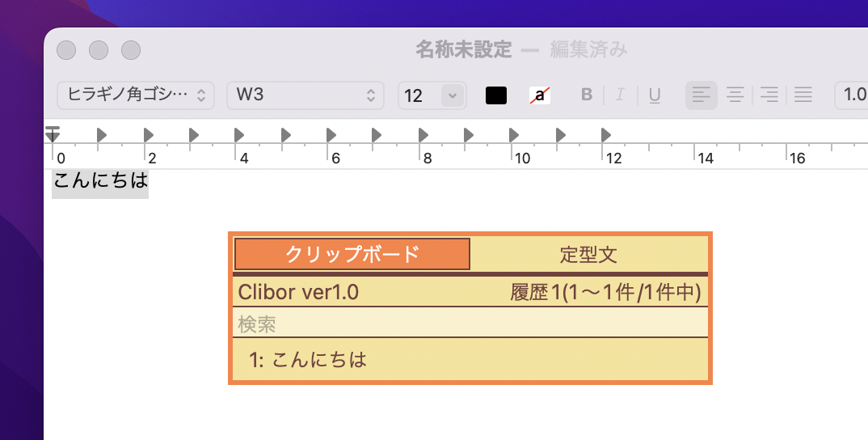
Task: Open the black text color swatch
Action: 496,95
